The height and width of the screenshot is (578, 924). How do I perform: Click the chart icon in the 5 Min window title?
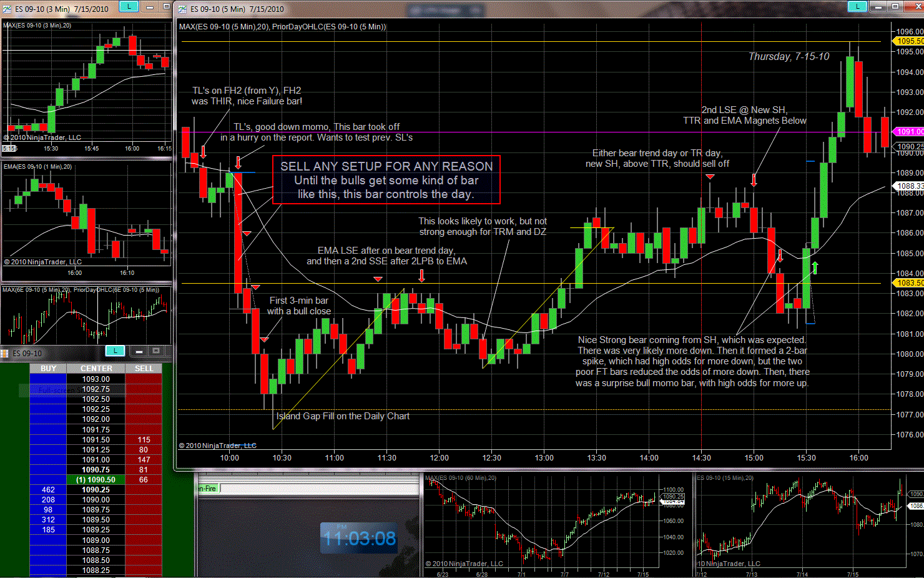(182, 9)
